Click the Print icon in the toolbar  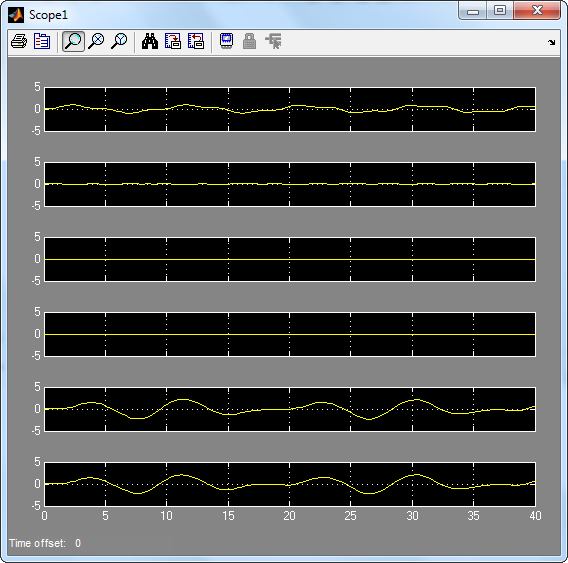tap(19, 41)
